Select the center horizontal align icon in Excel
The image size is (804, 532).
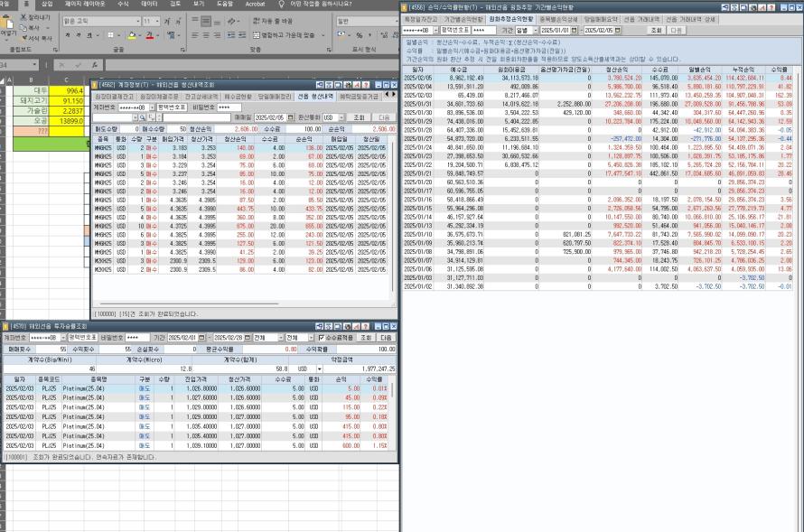click(206, 35)
